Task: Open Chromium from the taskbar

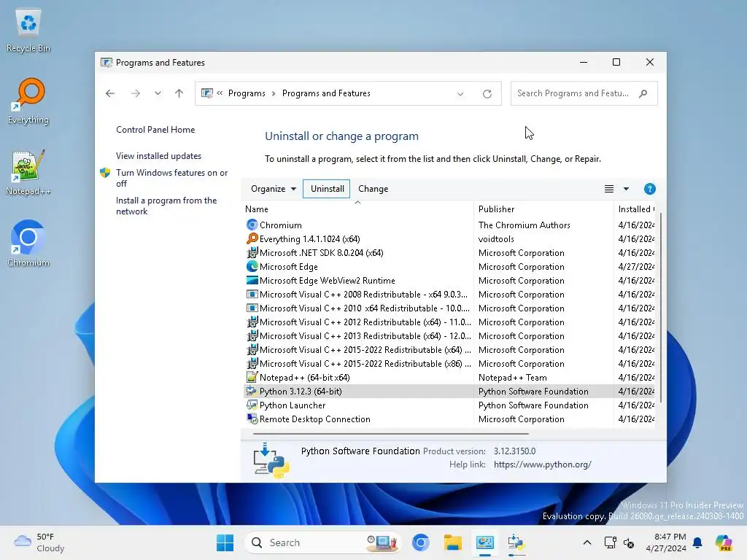Action: [421, 542]
